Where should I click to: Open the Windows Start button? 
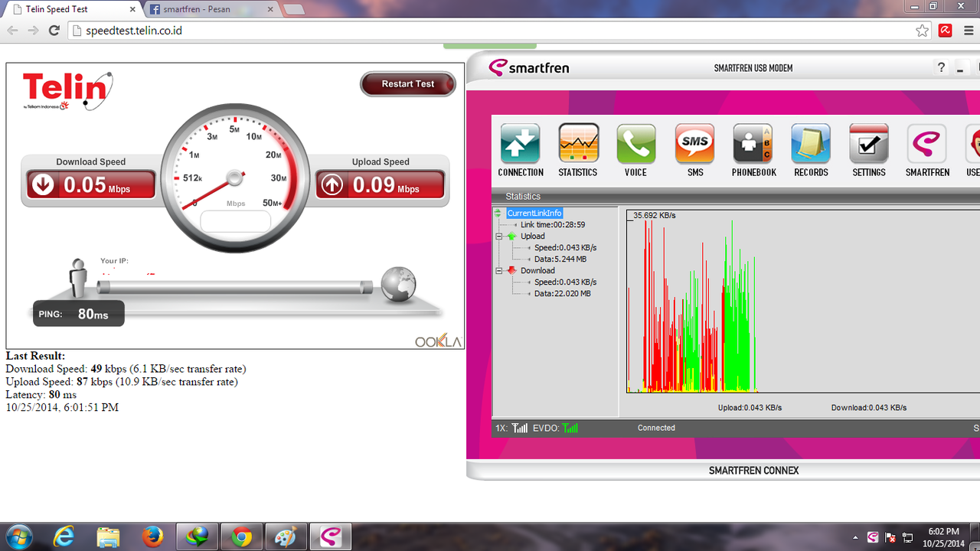click(x=18, y=536)
